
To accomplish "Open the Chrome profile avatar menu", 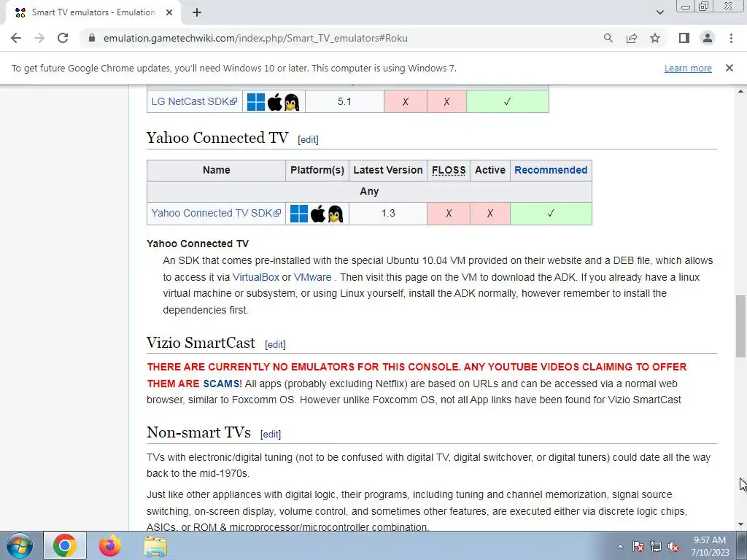I will point(708,38).
